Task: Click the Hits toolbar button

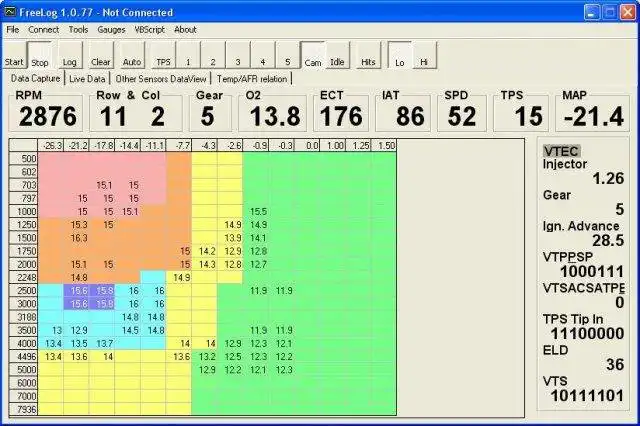Action: click(x=368, y=55)
